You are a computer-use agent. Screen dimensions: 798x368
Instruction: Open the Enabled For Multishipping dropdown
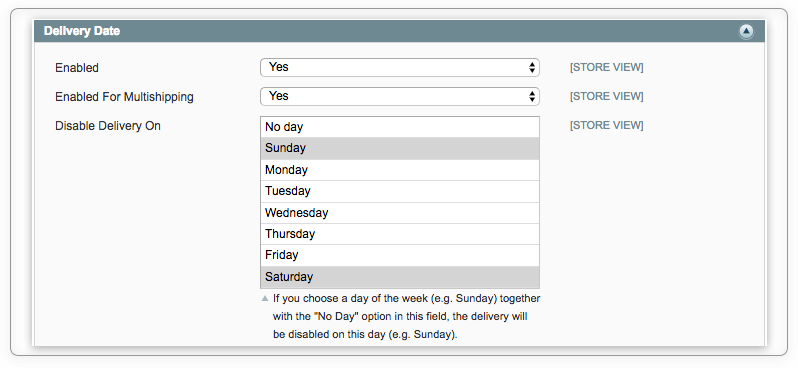point(400,96)
